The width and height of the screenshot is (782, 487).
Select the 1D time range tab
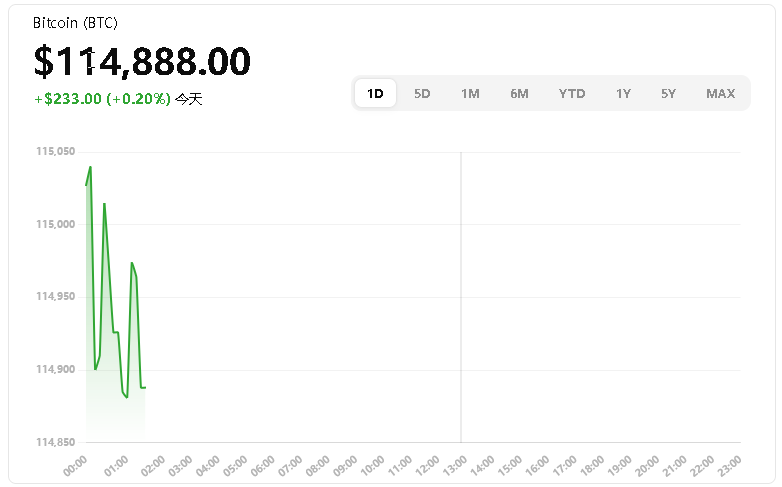[375, 94]
